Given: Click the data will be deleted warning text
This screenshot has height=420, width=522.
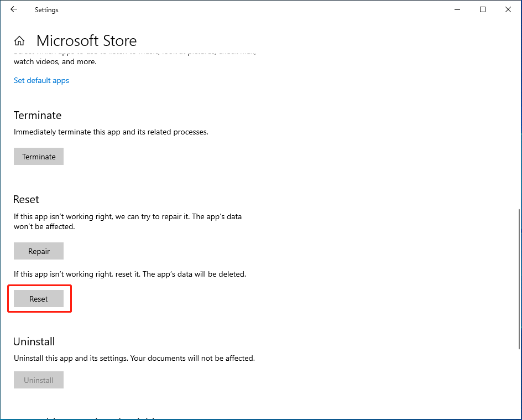Looking at the screenshot, I should click(x=129, y=274).
